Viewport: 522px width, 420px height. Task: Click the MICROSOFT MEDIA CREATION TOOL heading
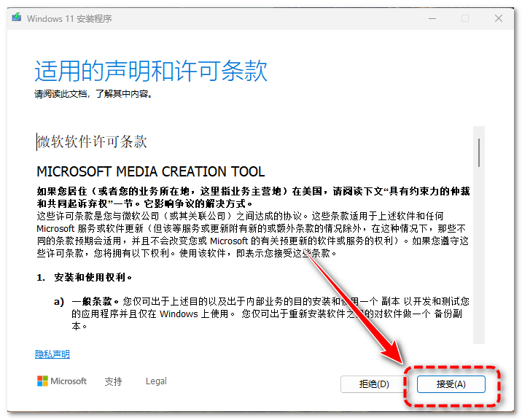pyautogui.click(x=150, y=171)
